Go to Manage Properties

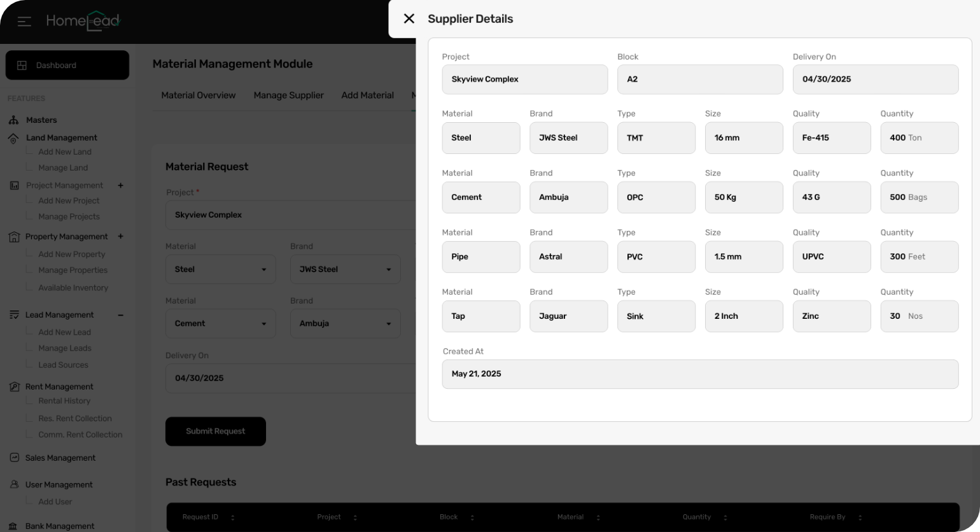coord(73,270)
